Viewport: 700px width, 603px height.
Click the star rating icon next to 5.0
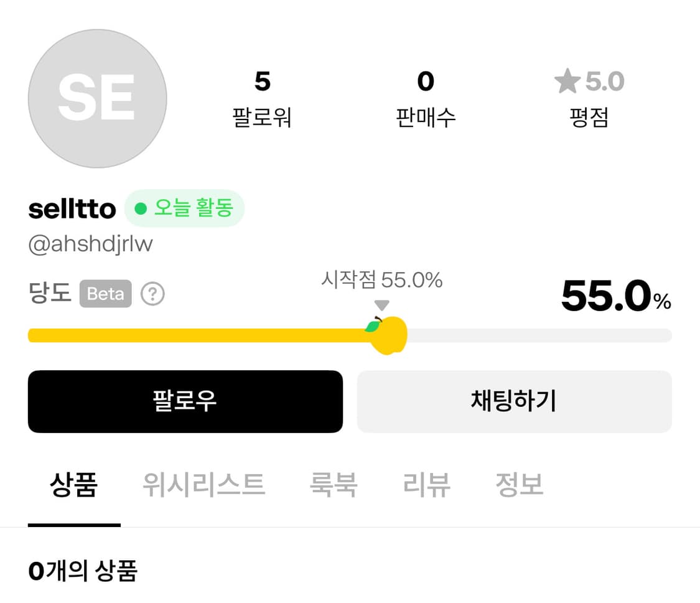click(567, 81)
